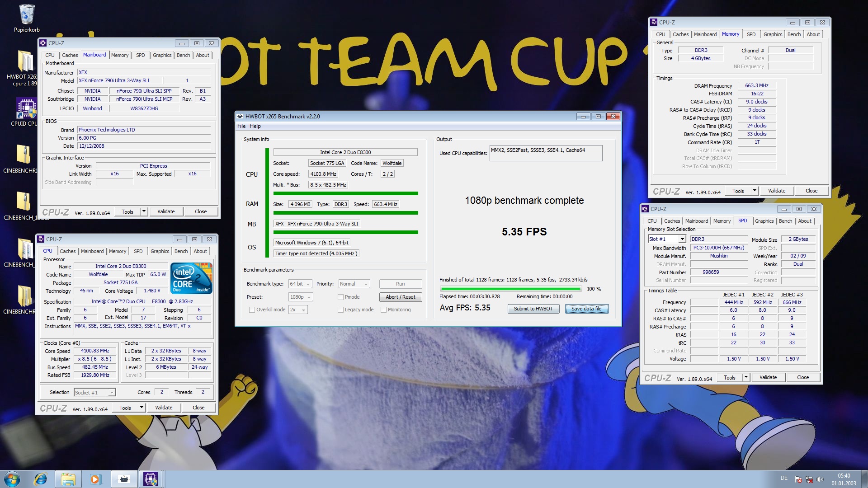Image resolution: width=868 pixels, height=488 pixels.
Task: Switch to Caches tab in CPU-Z Mainboard window
Action: tap(70, 55)
